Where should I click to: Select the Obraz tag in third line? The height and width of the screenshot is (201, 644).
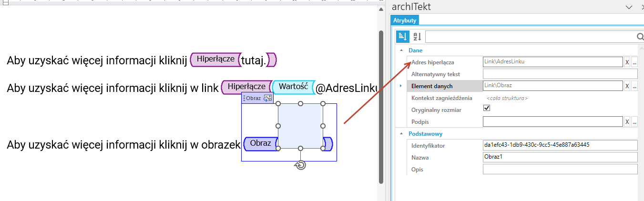(x=260, y=143)
